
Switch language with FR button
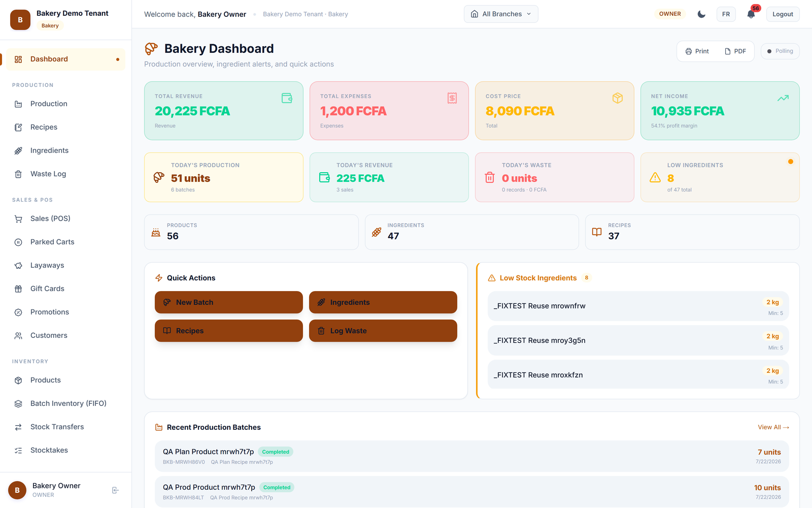[x=726, y=14]
